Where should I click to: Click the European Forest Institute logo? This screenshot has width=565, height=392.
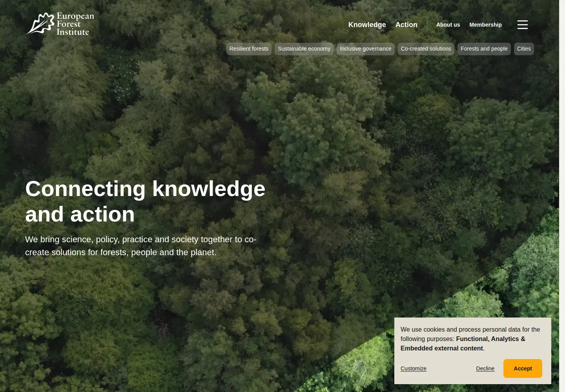pos(60,24)
